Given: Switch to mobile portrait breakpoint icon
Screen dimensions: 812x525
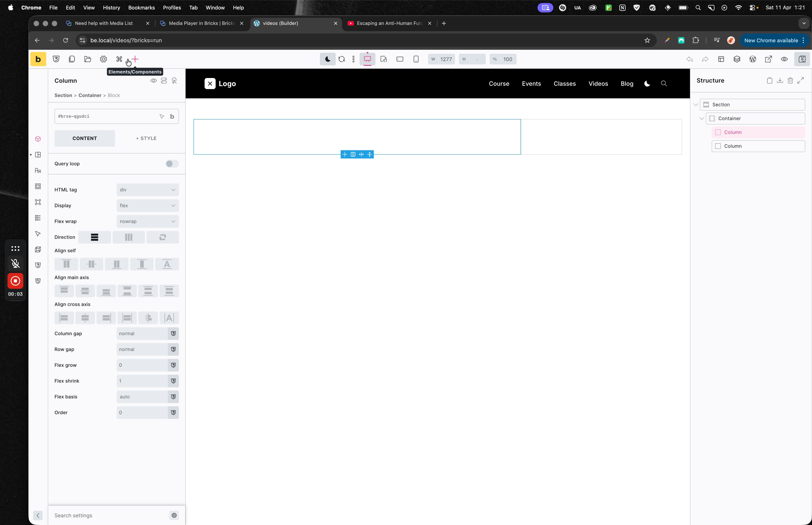Looking at the screenshot, I should coord(416,59).
